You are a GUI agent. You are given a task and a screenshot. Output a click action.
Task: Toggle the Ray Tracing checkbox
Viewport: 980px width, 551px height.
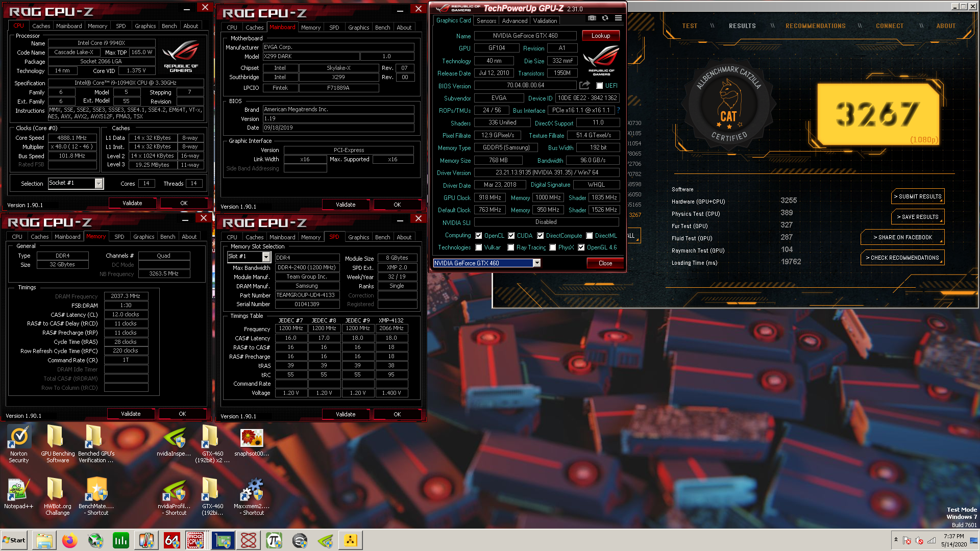point(511,247)
